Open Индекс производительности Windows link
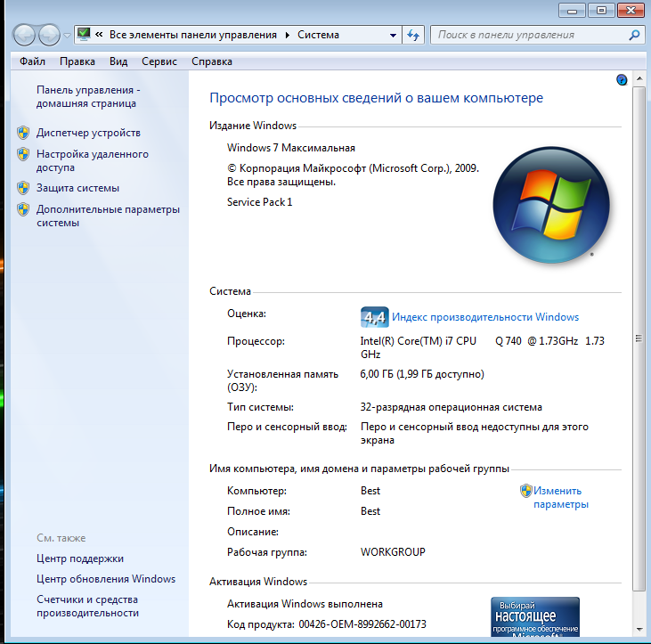Image resolution: width=651 pixels, height=644 pixels. click(x=485, y=317)
